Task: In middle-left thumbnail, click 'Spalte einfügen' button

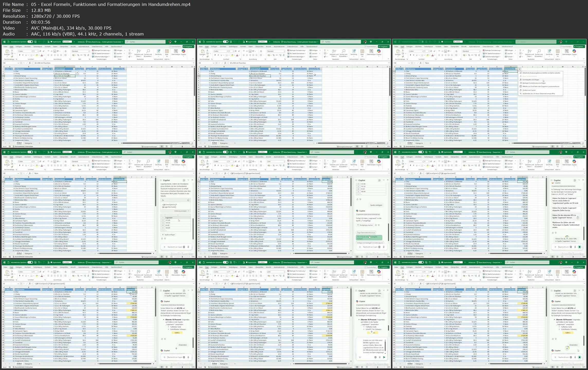Action: tap(169, 234)
